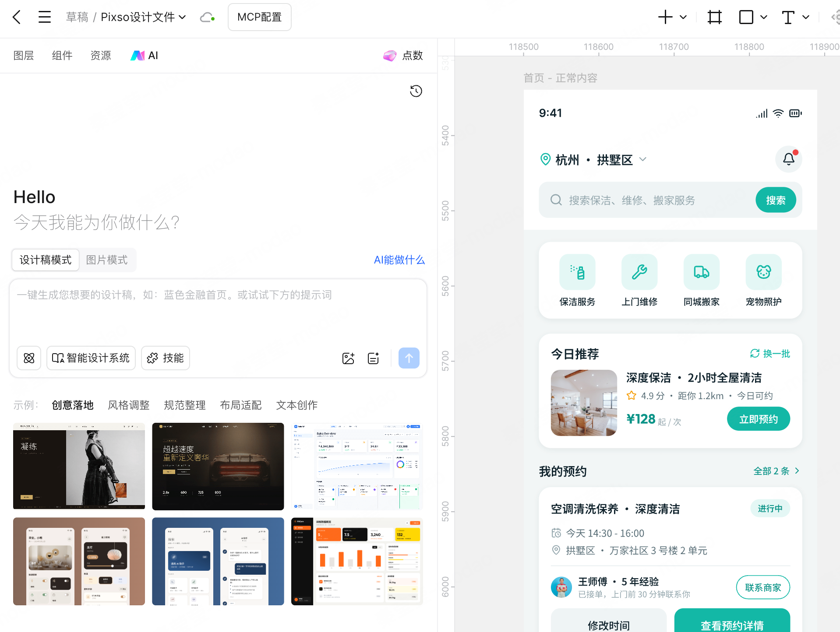This screenshot has height=632, width=840.
Task: Click the 智能设计系统 button
Action: coord(91,358)
